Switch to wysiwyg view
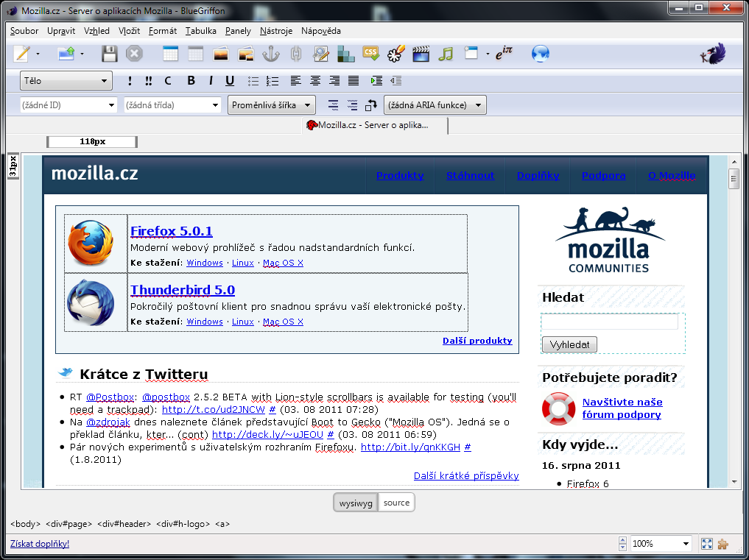The image size is (749, 560). pyautogui.click(x=356, y=503)
